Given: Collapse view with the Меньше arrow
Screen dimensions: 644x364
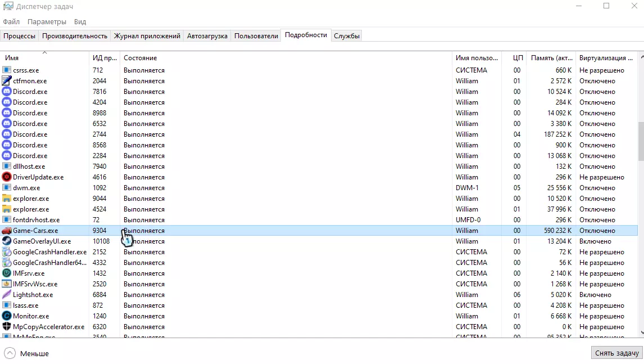Looking at the screenshot, I should pyautogui.click(x=10, y=353).
